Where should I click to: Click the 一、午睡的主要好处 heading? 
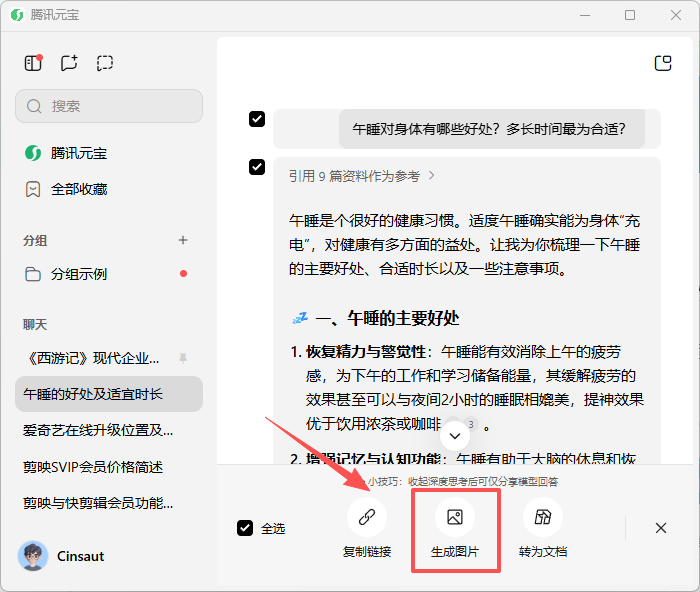coord(387,318)
